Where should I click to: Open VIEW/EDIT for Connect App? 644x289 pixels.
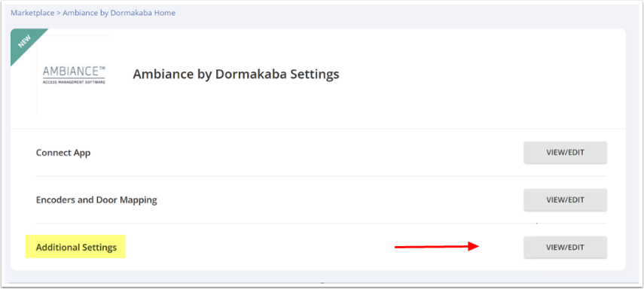(x=565, y=153)
